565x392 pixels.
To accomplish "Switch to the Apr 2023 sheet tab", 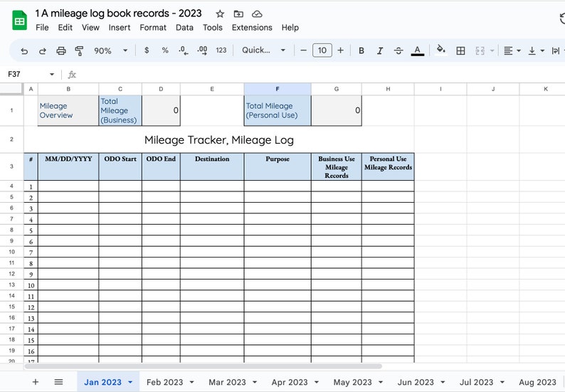I will tap(290, 382).
